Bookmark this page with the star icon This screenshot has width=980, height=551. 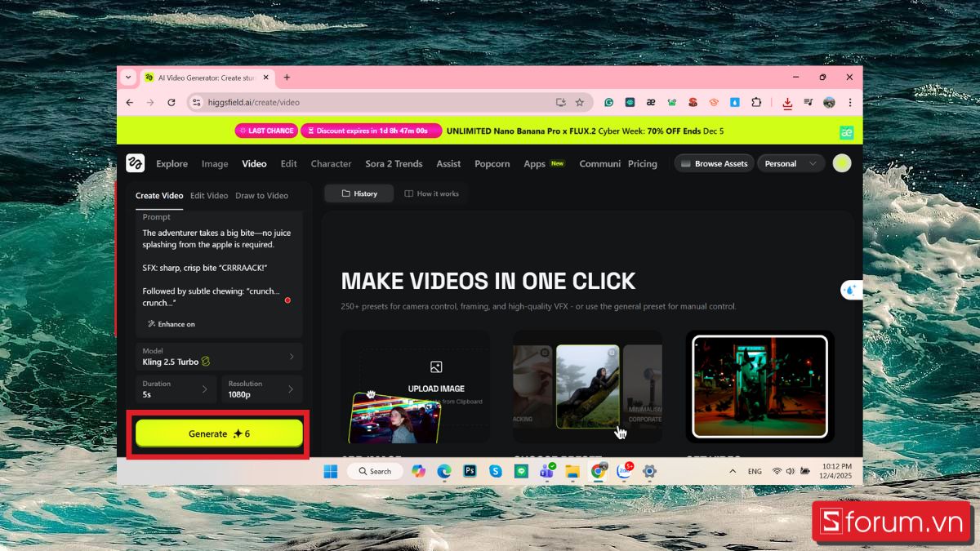[x=580, y=102]
